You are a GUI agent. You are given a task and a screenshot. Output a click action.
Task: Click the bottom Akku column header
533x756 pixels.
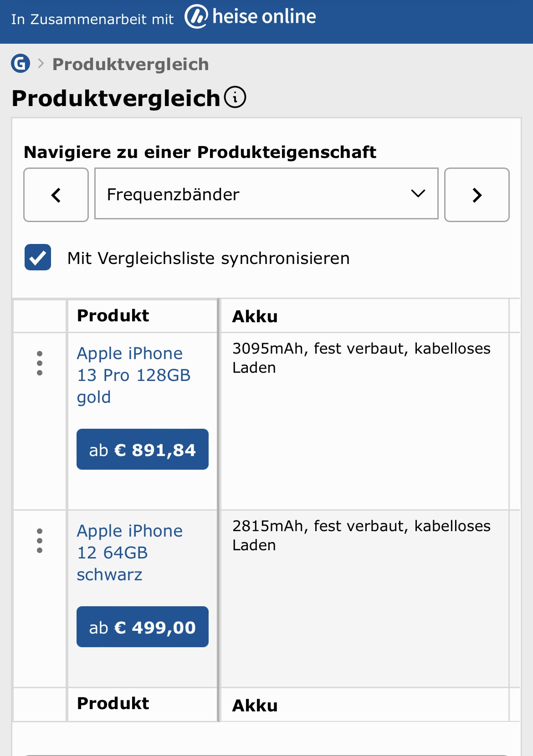pos(255,705)
